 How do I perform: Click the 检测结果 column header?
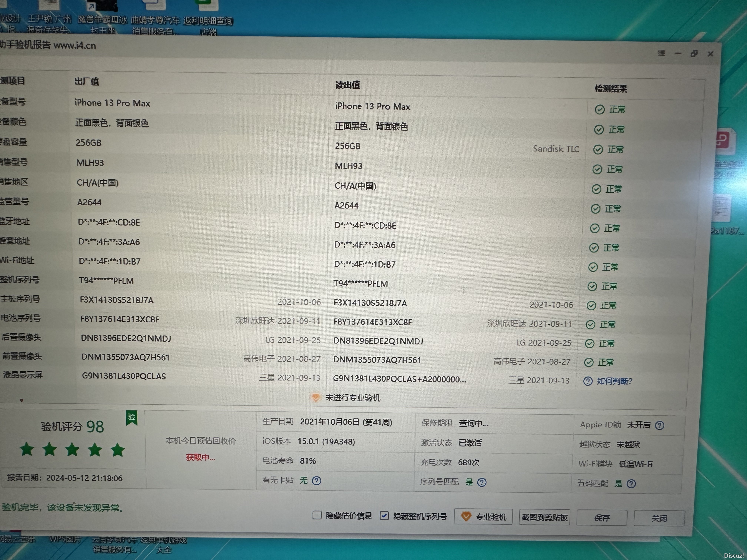click(x=611, y=89)
